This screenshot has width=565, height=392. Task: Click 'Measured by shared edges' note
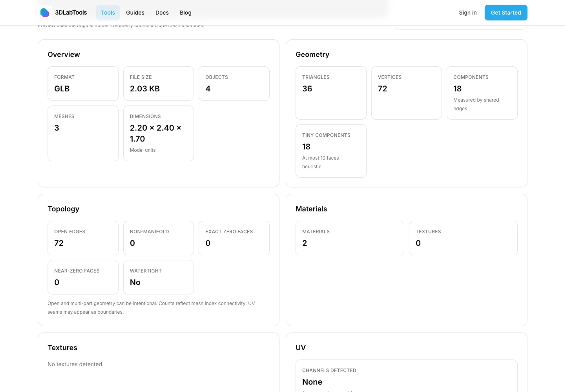click(x=476, y=104)
